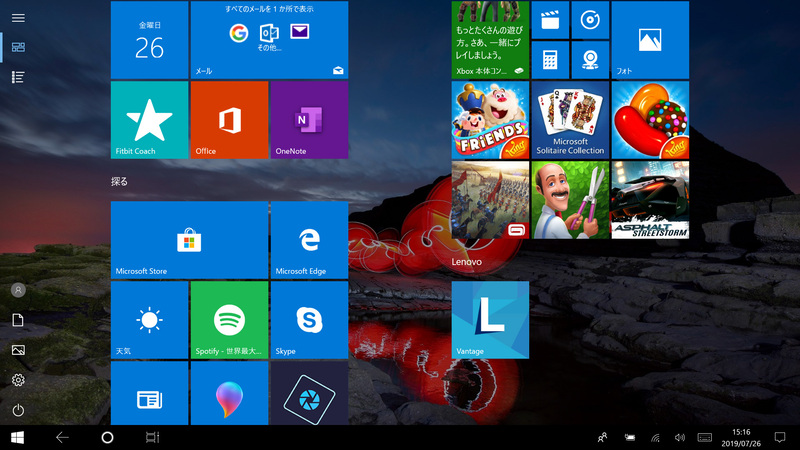
Task: Launch the Spotify tile
Action: click(x=230, y=320)
